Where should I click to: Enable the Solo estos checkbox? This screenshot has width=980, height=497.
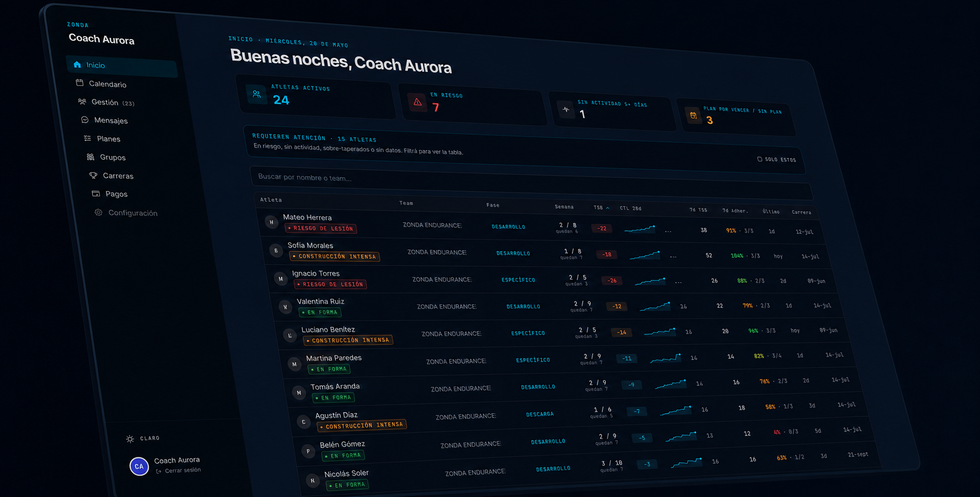(x=759, y=159)
